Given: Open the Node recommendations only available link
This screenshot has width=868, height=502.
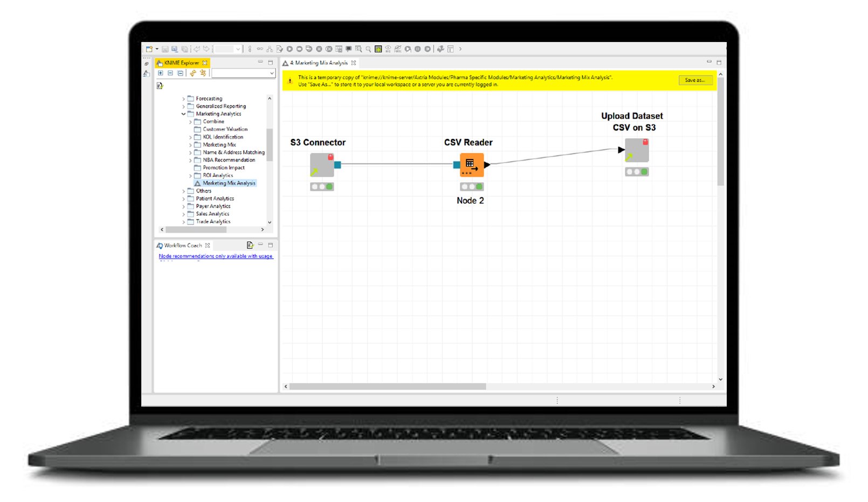Looking at the screenshot, I should 216,256.
